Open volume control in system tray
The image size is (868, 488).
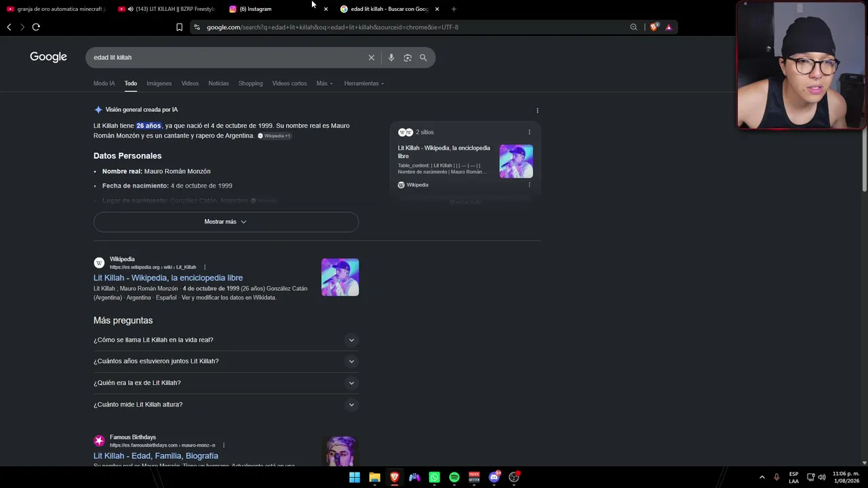coord(822,477)
